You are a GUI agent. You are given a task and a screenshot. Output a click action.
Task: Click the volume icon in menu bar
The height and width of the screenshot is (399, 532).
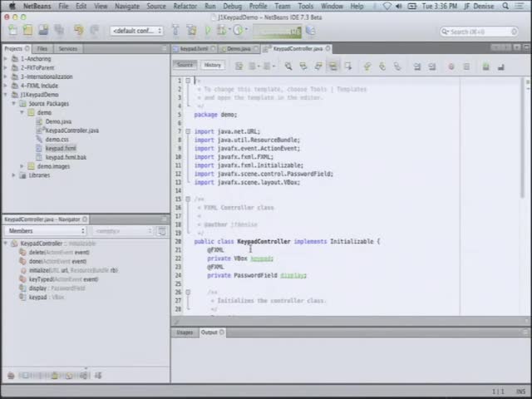(x=399, y=6)
